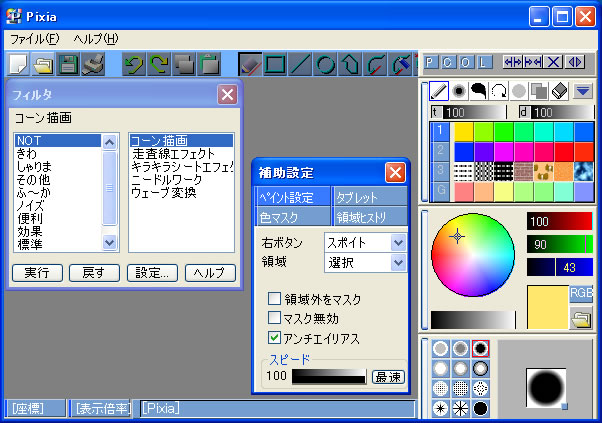Screen dimensions: 602x423
Task: Choose the eraser pen mode
Action: (559, 91)
